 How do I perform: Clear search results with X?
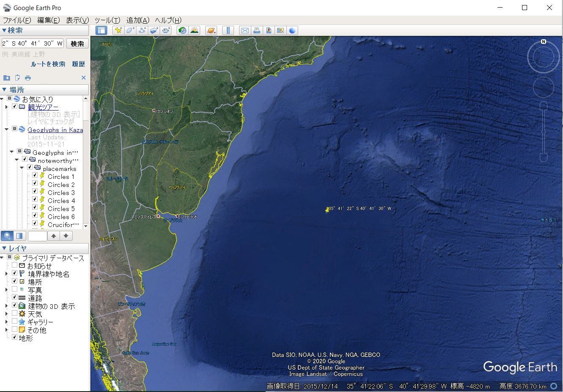pos(83,78)
